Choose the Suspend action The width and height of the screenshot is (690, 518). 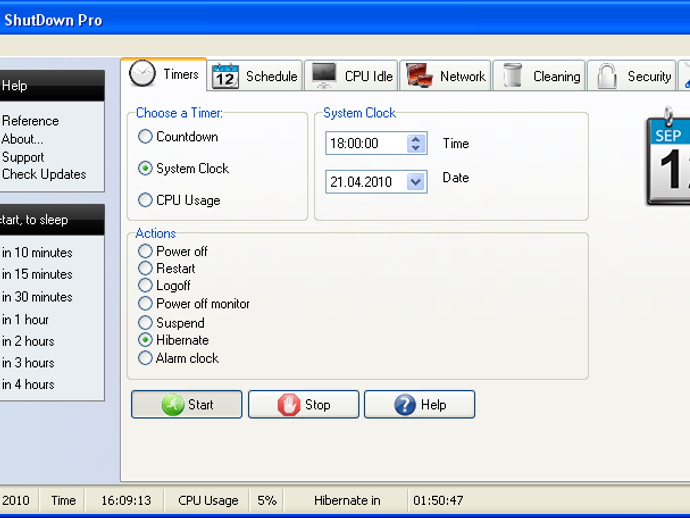171,323
